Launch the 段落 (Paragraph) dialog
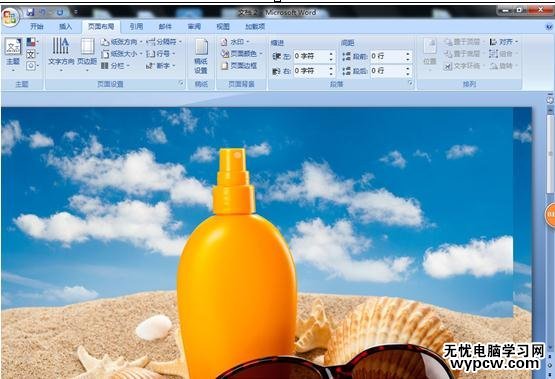Viewport: 555px width, 379px height. (411, 84)
